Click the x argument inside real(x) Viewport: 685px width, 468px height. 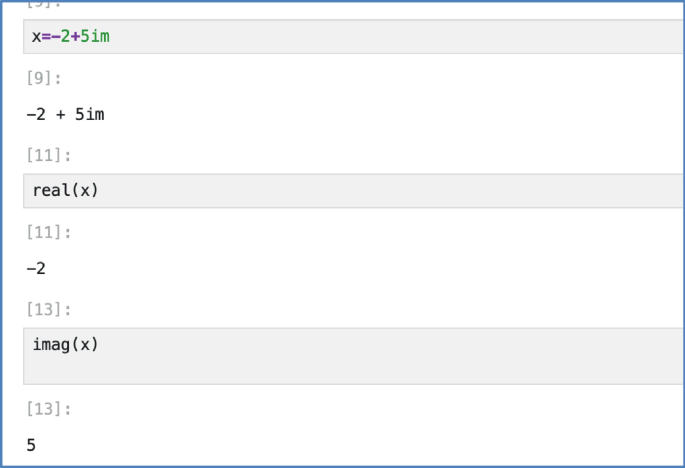click(x=83, y=190)
